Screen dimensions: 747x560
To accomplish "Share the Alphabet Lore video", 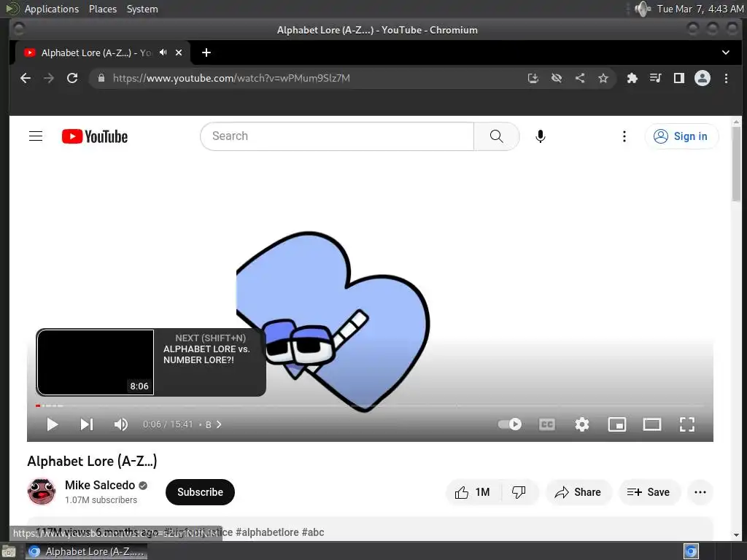I will click(578, 492).
